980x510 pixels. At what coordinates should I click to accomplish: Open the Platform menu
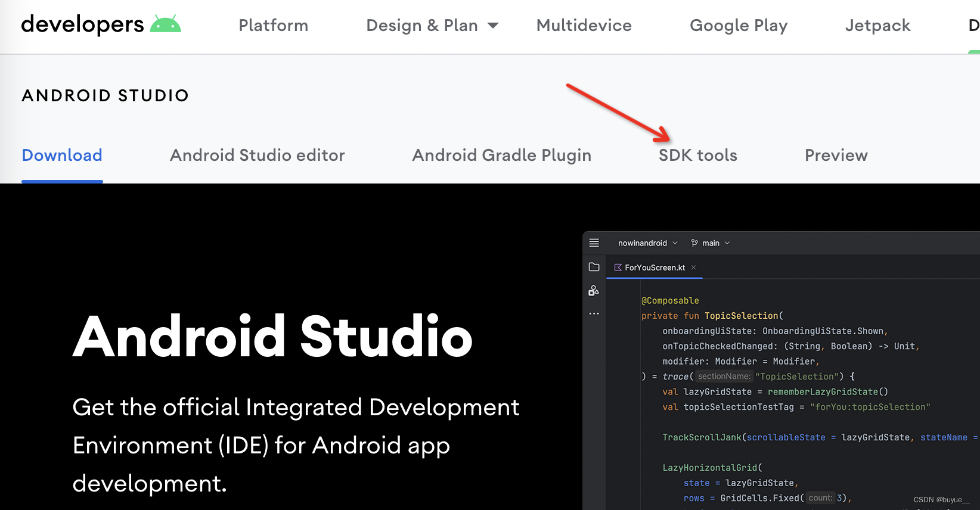point(274,26)
